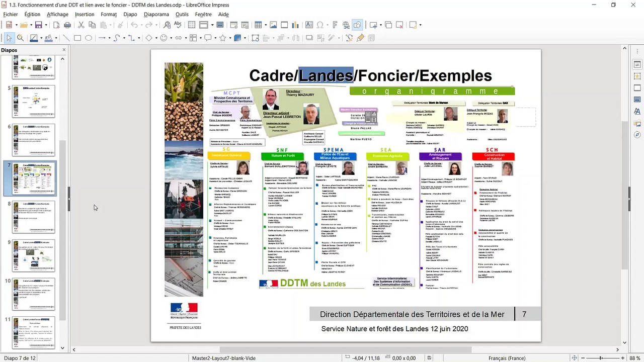
Task: Select the Rectangle drawing tool
Action: pyautogui.click(x=77, y=38)
